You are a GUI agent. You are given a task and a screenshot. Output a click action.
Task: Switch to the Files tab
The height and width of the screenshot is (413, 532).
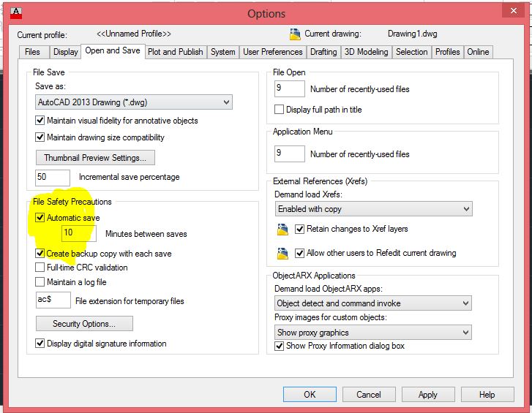(x=33, y=52)
